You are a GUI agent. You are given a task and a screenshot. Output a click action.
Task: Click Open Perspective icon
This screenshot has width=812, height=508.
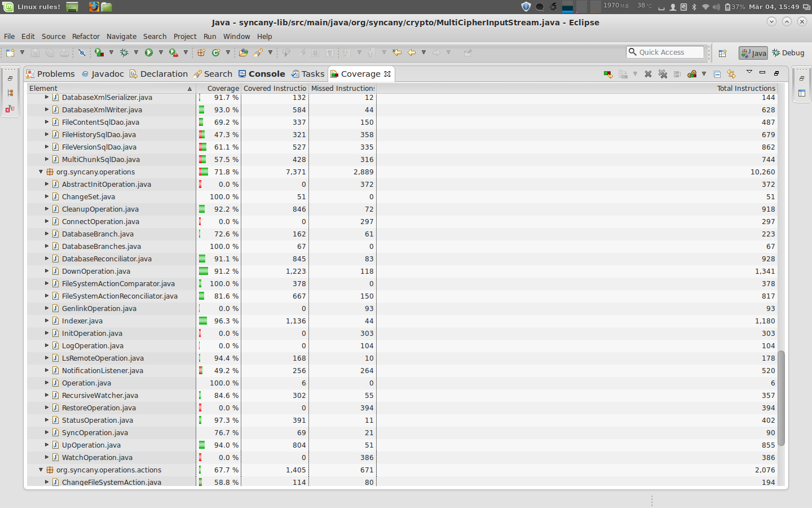[x=722, y=53]
